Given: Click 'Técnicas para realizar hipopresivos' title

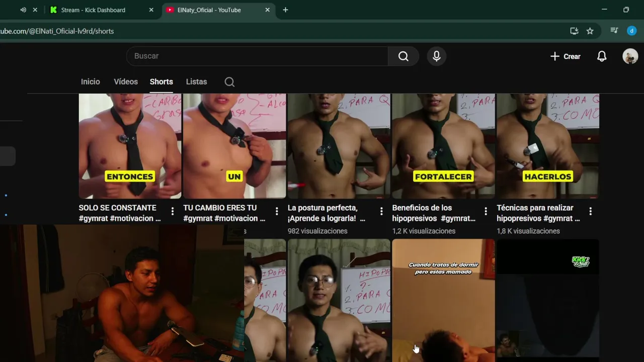Looking at the screenshot, I should [x=538, y=213].
